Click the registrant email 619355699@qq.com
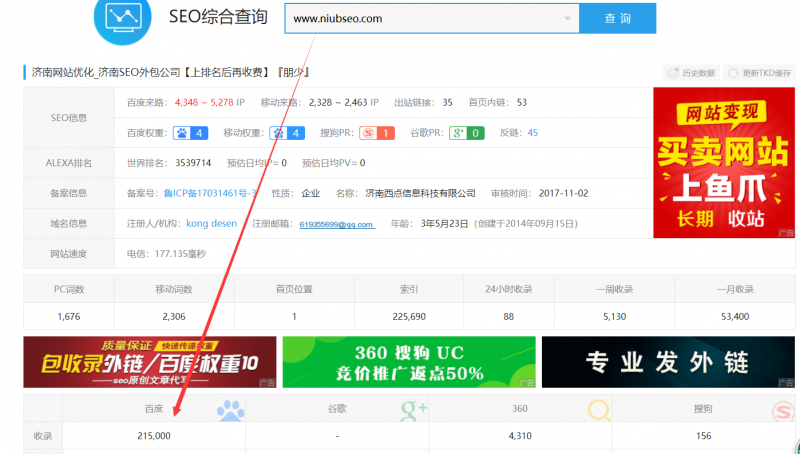800x454 pixels. tap(337, 224)
